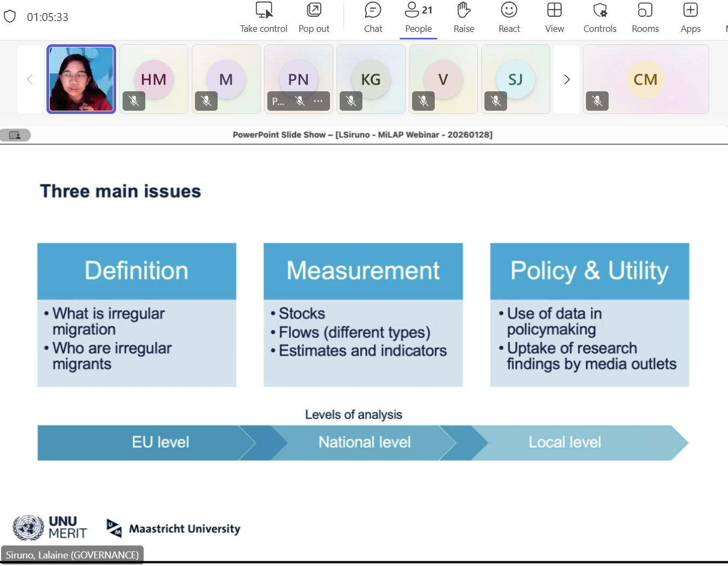Viewport: 728px width, 566px height.
Task: Show next participants with right chevron
Action: [x=567, y=79]
